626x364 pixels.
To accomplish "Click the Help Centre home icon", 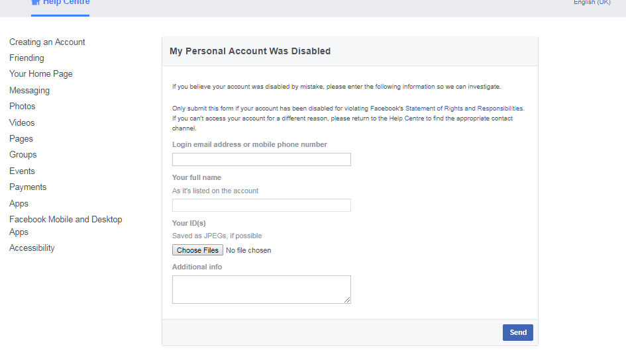I will [35, 3].
